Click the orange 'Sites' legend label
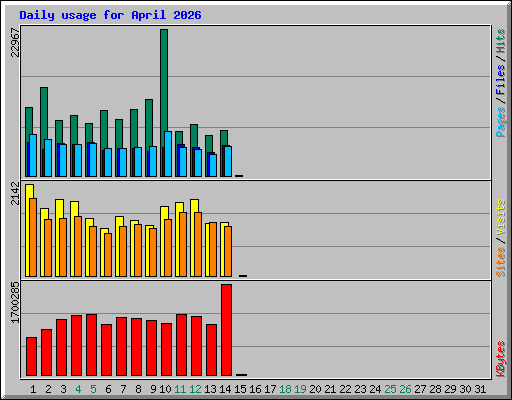 [501, 262]
